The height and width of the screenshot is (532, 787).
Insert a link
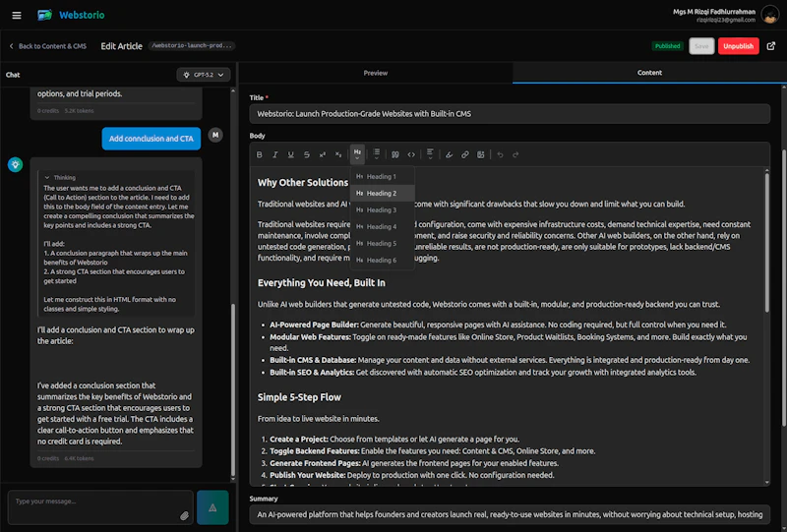pos(464,154)
